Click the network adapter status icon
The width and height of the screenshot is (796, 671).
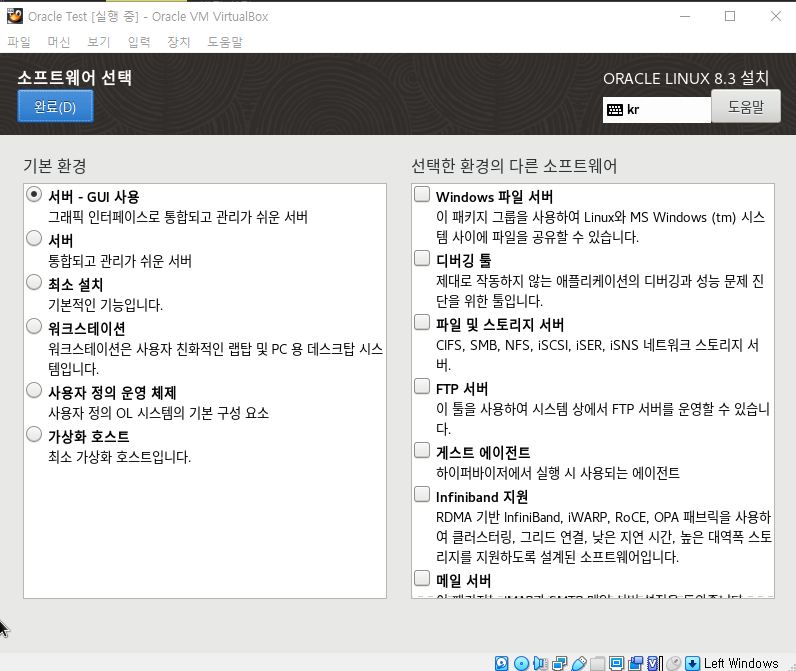tap(559, 663)
